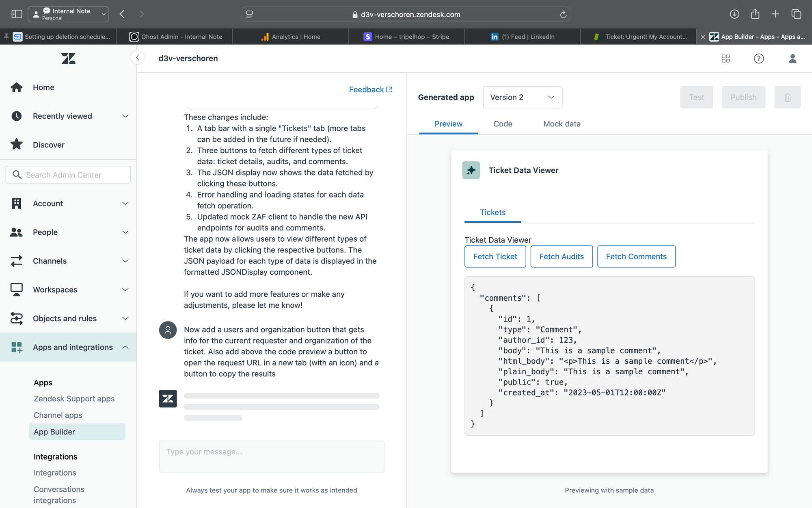812x508 pixels.
Task: Open the Zendesk products grid icon
Action: [x=726, y=59]
